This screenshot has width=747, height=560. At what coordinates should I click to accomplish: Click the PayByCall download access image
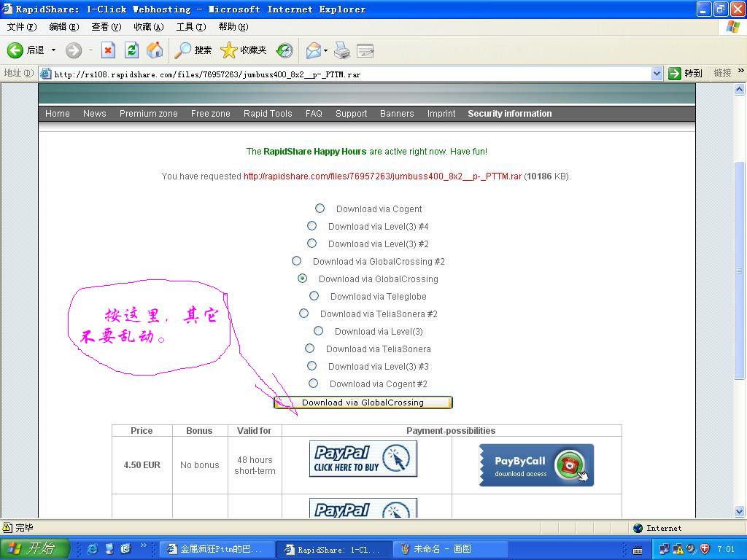(536, 465)
